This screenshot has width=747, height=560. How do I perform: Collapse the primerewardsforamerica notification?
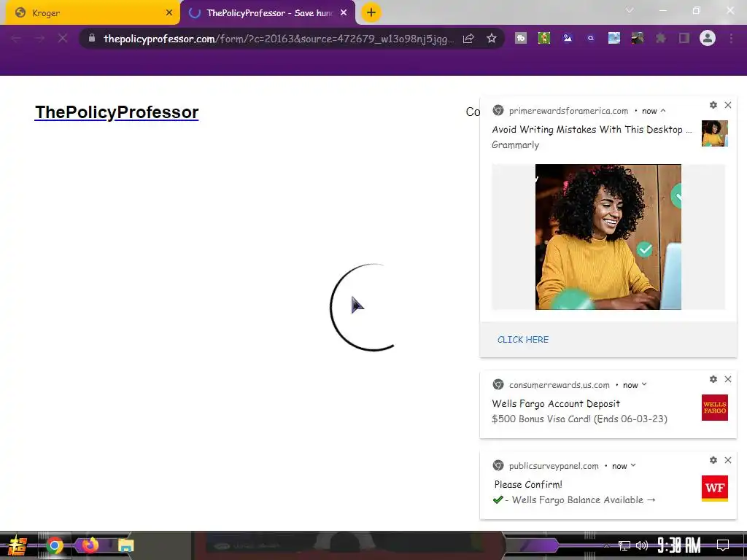662,111
